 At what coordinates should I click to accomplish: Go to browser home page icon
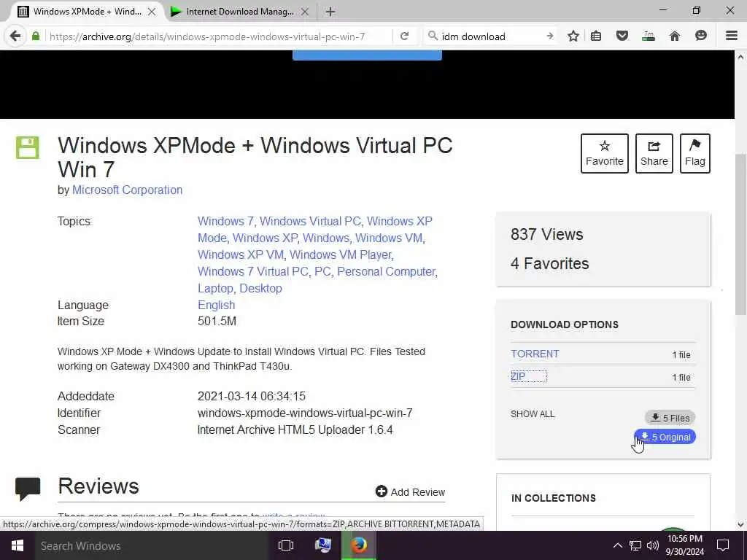pyautogui.click(x=675, y=36)
